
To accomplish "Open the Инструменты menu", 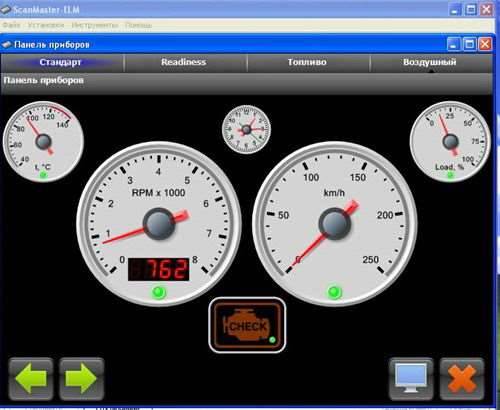I will [x=95, y=25].
